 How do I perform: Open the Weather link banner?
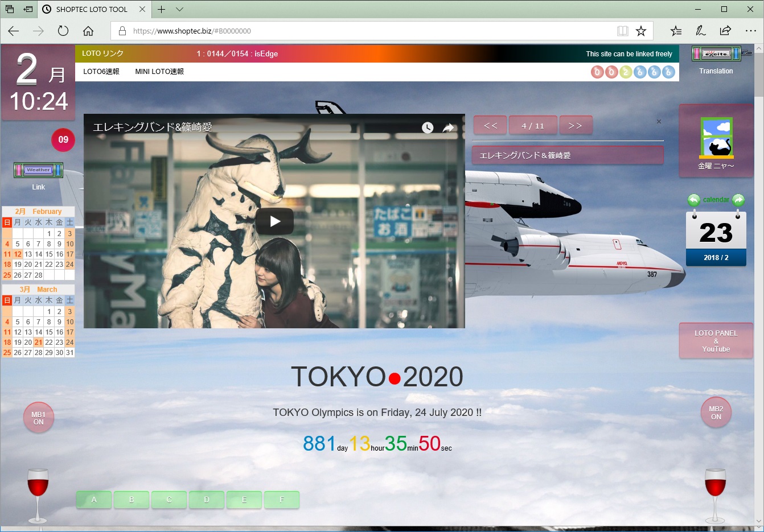pos(38,170)
